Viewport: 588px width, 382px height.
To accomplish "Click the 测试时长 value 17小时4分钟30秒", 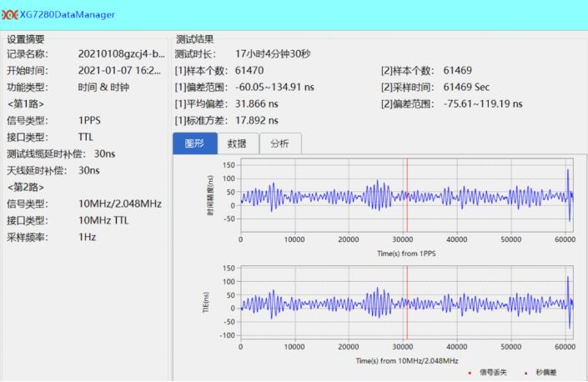I will click(x=273, y=54).
